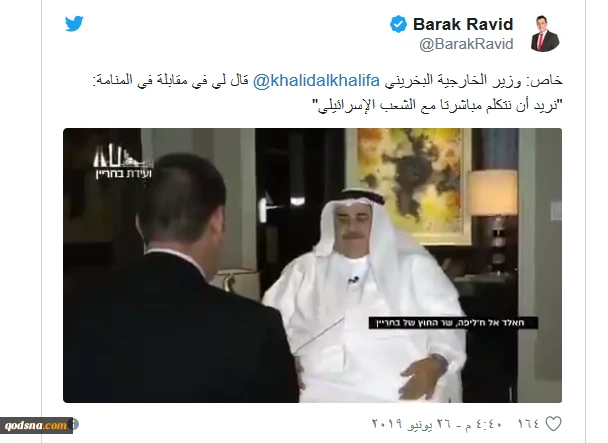Open Barak Ravid's profile picture
Screen dimensions: 608x443
545,34
